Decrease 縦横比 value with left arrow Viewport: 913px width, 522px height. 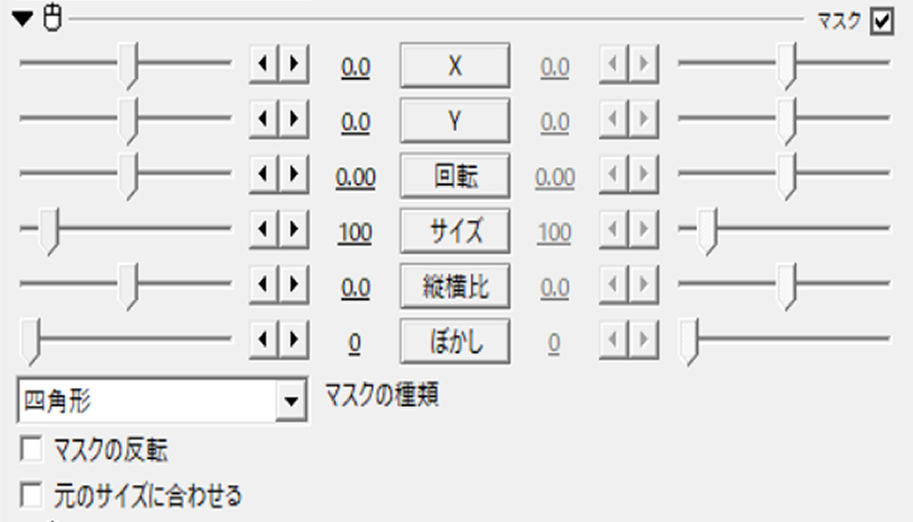pyautogui.click(x=264, y=284)
